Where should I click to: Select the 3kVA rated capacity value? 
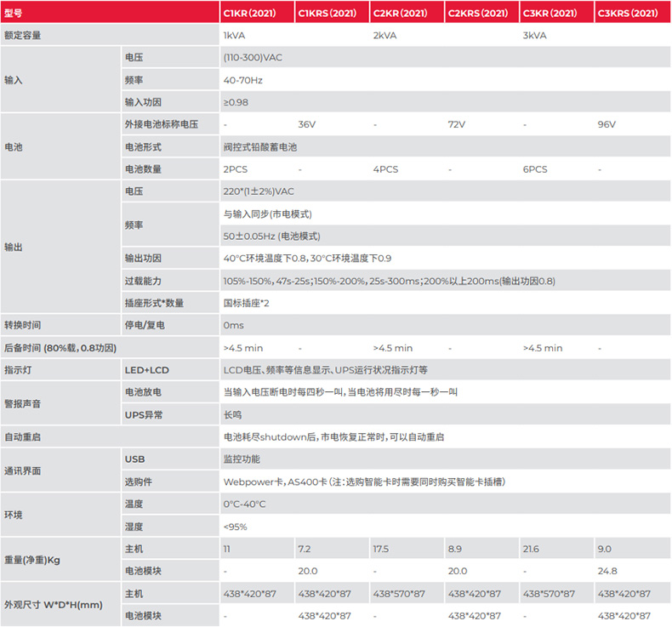[534, 36]
